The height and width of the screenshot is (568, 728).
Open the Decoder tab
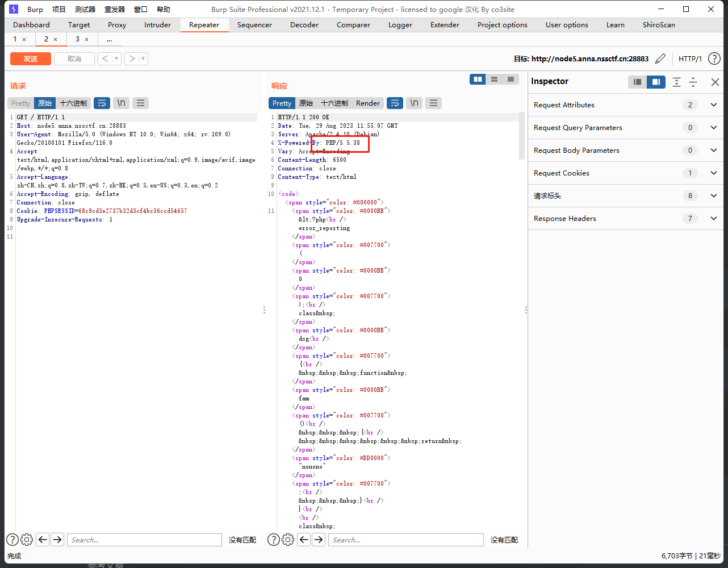click(x=304, y=25)
